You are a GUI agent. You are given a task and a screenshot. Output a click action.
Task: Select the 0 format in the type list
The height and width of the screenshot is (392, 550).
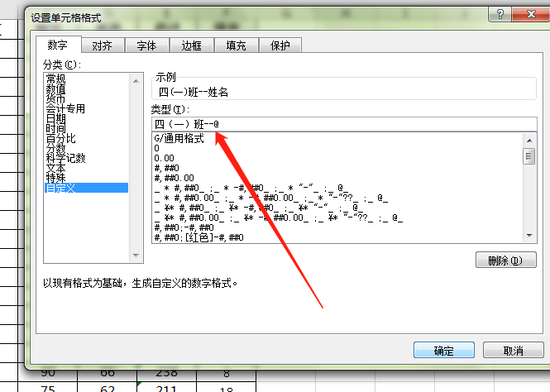pyautogui.click(x=337, y=148)
